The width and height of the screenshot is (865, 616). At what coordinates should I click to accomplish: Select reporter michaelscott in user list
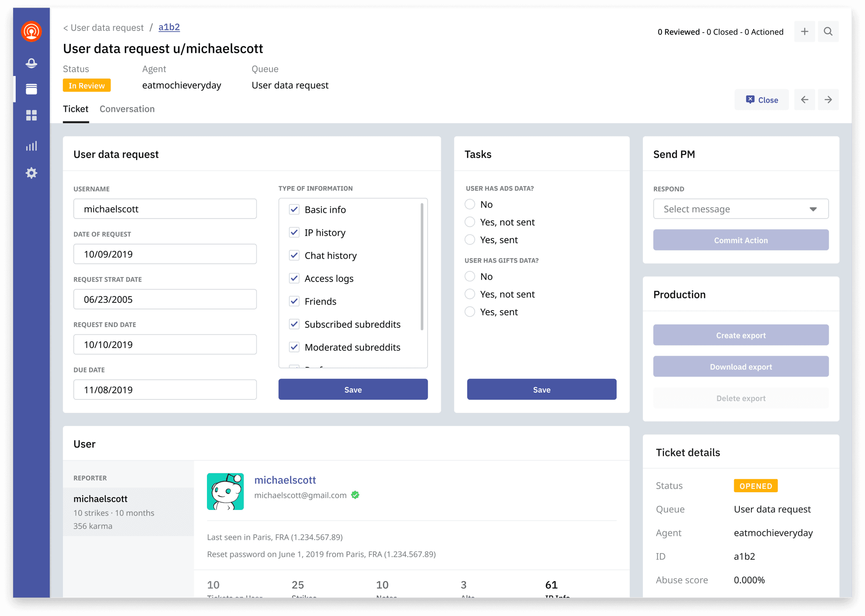pyautogui.click(x=128, y=512)
